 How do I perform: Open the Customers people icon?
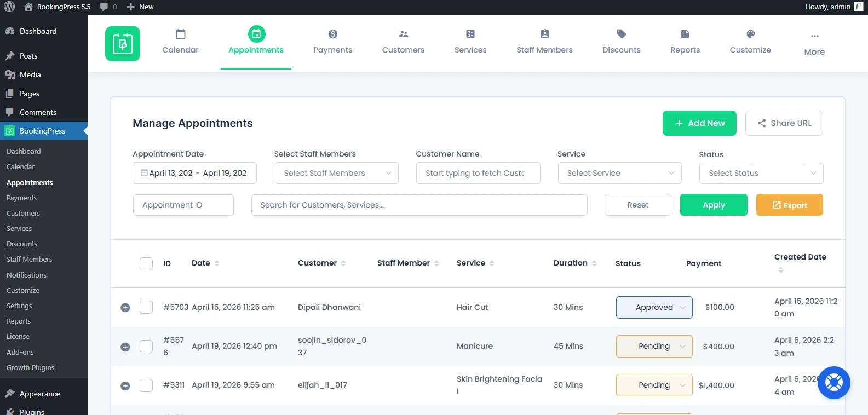coord(404,34)
